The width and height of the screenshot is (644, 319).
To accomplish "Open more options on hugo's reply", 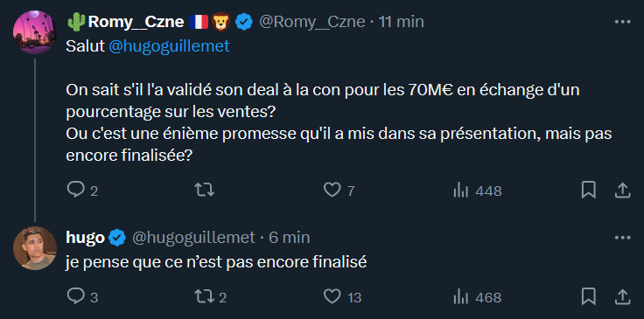I will pos(622,238).
